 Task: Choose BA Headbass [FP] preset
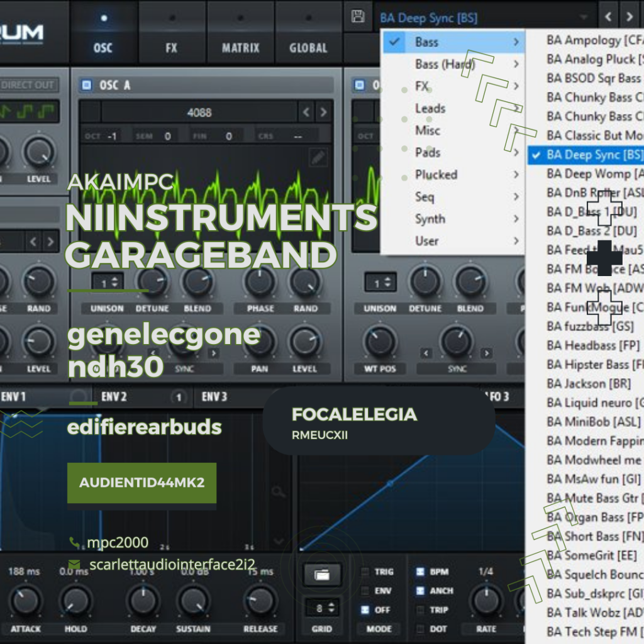(x=586, y=345)
